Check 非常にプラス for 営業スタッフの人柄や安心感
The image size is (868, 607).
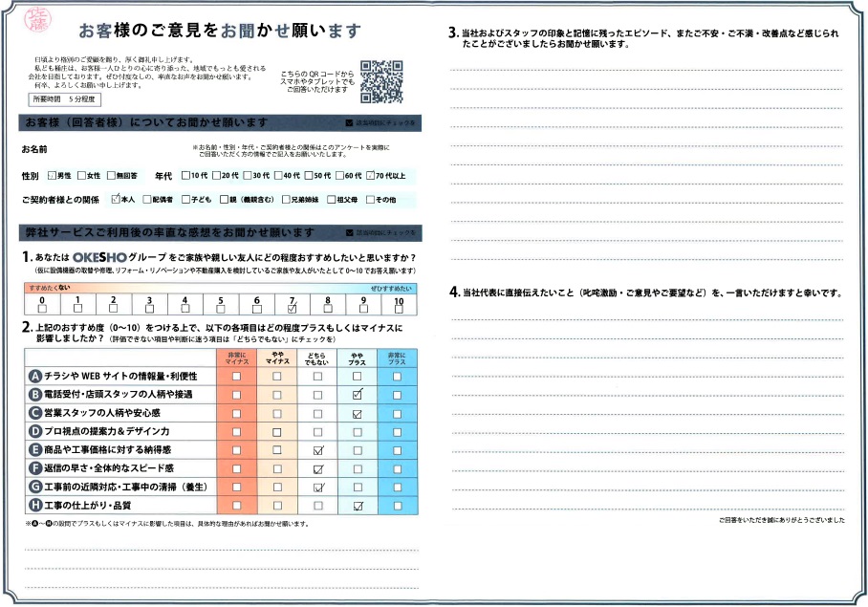[398, 413]
